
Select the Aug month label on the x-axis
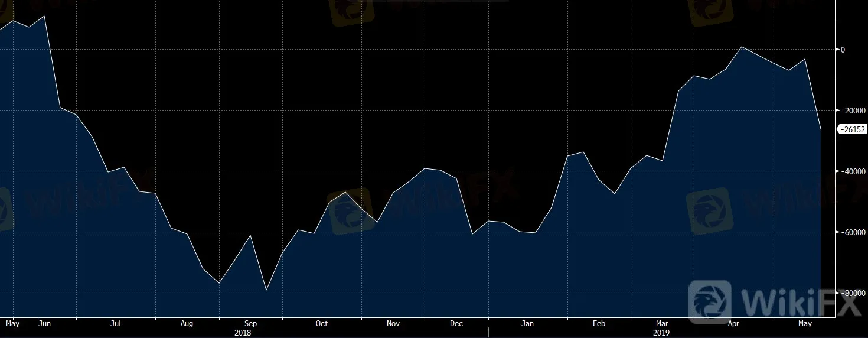pyautogui.click(x=187, y=324)
